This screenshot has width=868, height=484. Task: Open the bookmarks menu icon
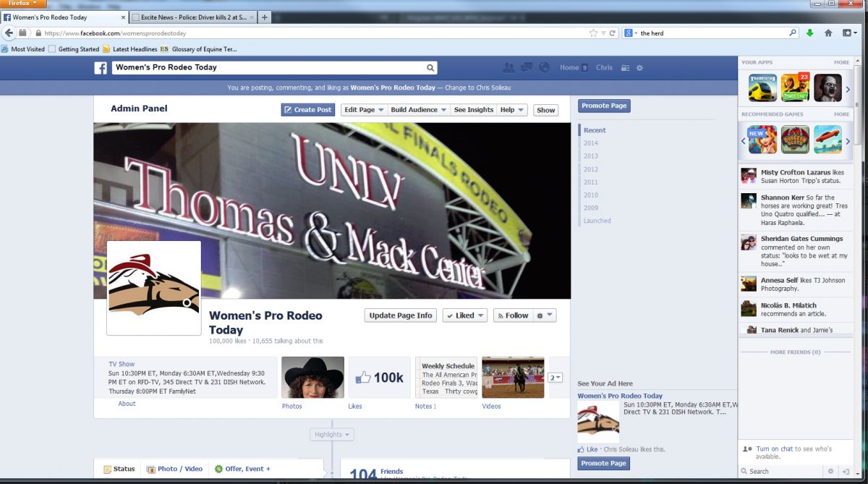(848, 33)
